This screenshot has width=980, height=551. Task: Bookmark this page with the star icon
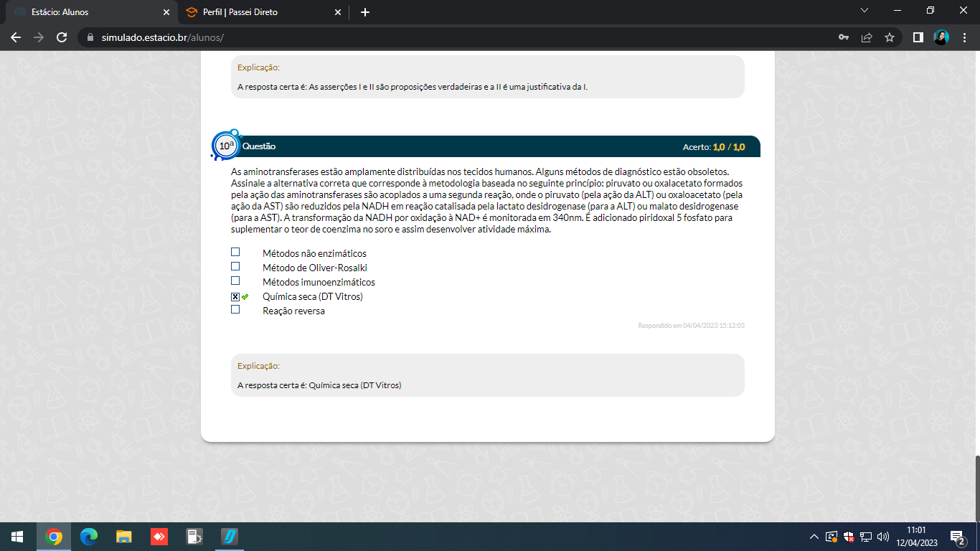point(890,37)
